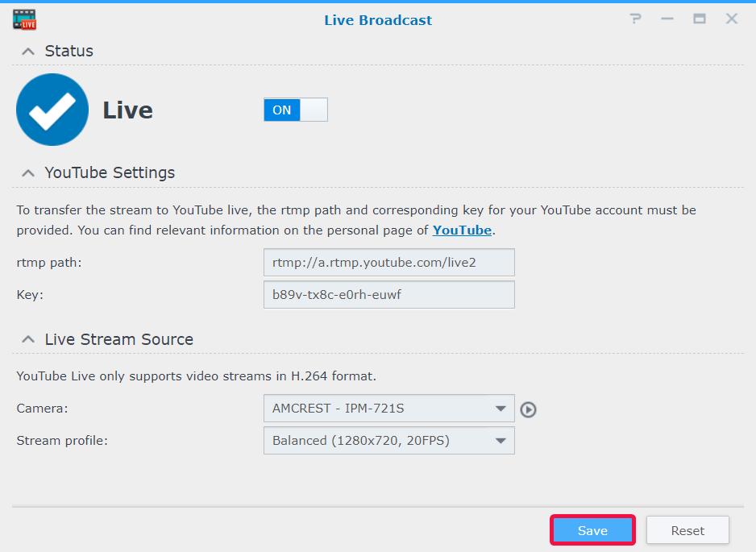The image size is (756, 552).
Task: Open the YouTube link
Action: (462, 230)
